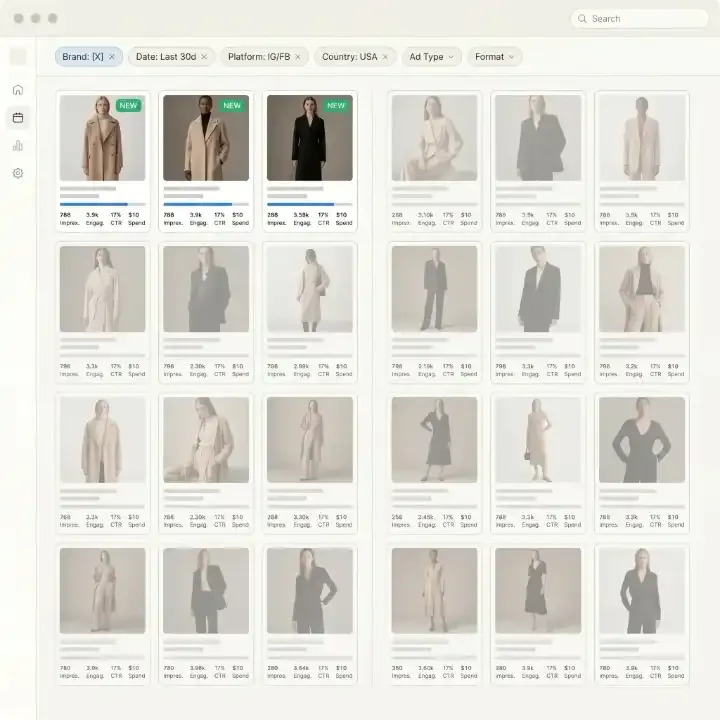
Task: Click NEW badge on black coat ad
Action: click(336, 106)
